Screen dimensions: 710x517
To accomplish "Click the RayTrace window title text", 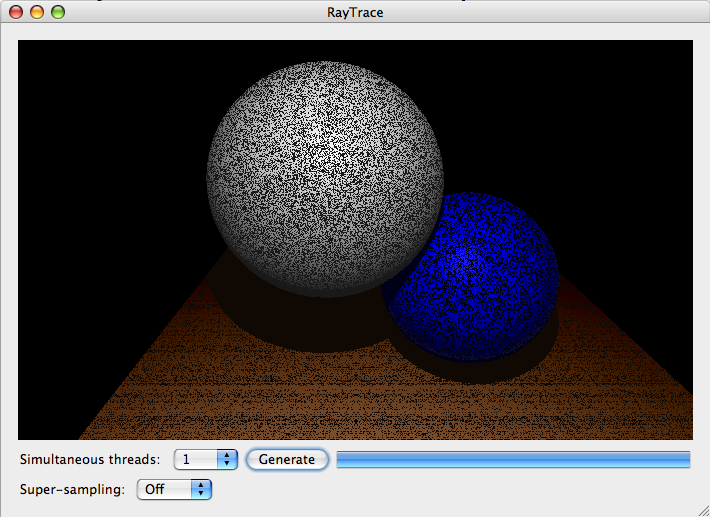I will (x=355, y=13).
